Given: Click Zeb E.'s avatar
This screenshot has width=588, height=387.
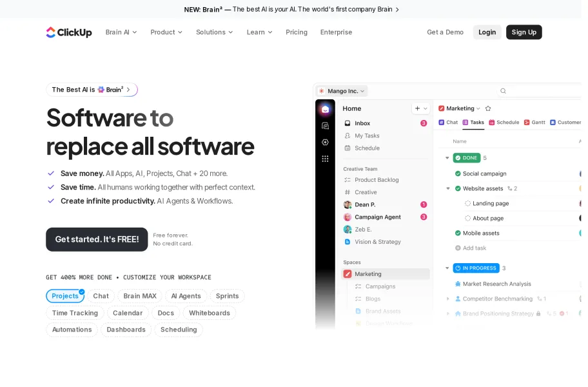Looking at the screenshot, I should (x=348, y=229).
